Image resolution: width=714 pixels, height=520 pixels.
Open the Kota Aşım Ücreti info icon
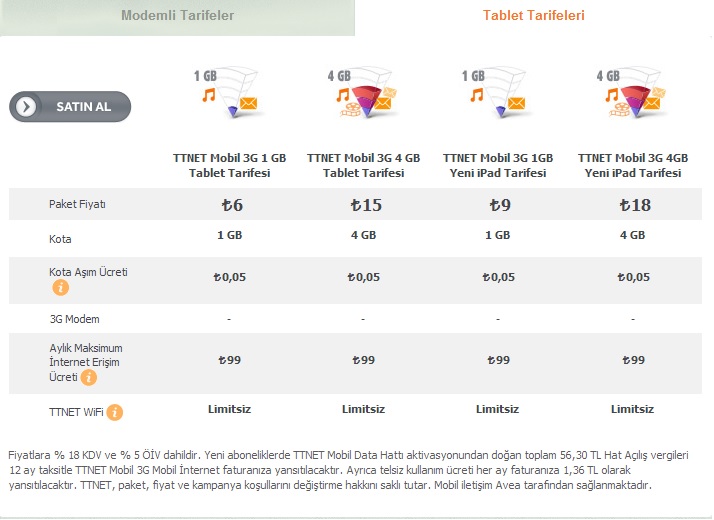coord(61,288)
